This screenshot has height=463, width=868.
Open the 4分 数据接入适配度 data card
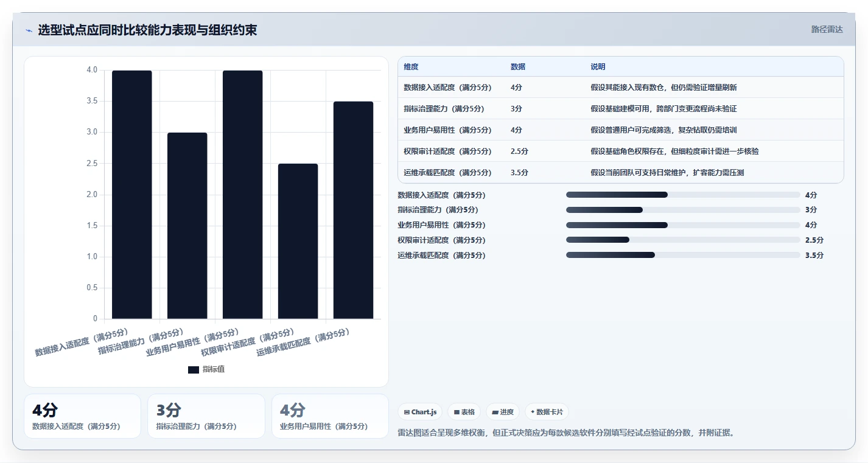click(82, 416)
